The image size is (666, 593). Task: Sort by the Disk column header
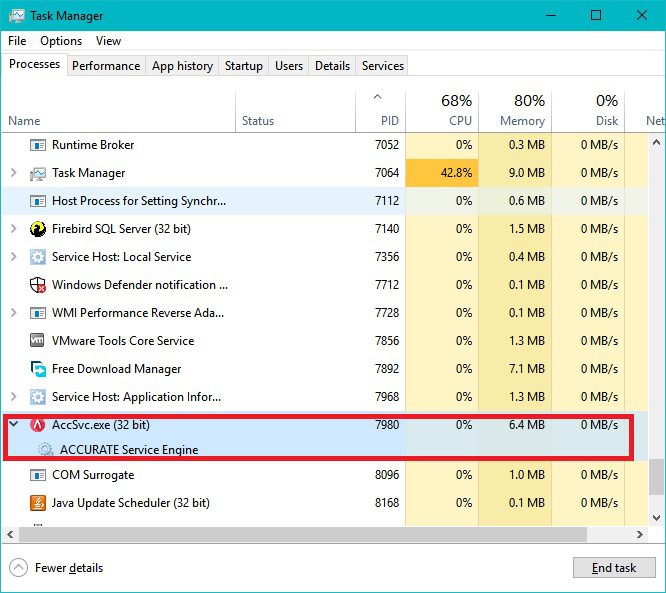[588, 111]
